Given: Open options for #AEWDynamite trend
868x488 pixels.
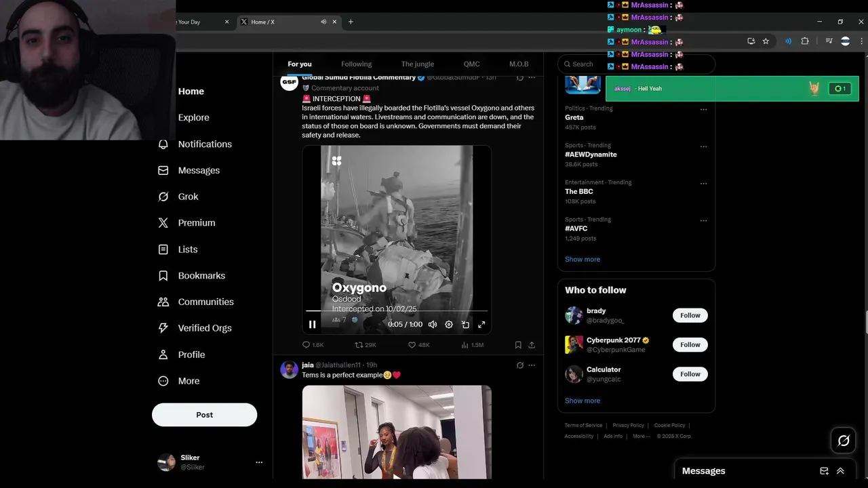Looking at the screenshot, I should pyautogui.click(x=703, y=146).
